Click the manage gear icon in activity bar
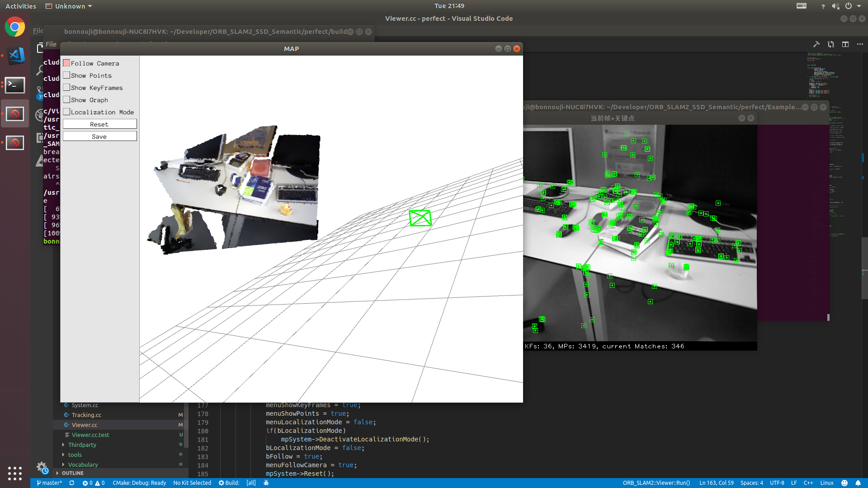The width and height of the screenshot is (868, 488). [42, 467]
